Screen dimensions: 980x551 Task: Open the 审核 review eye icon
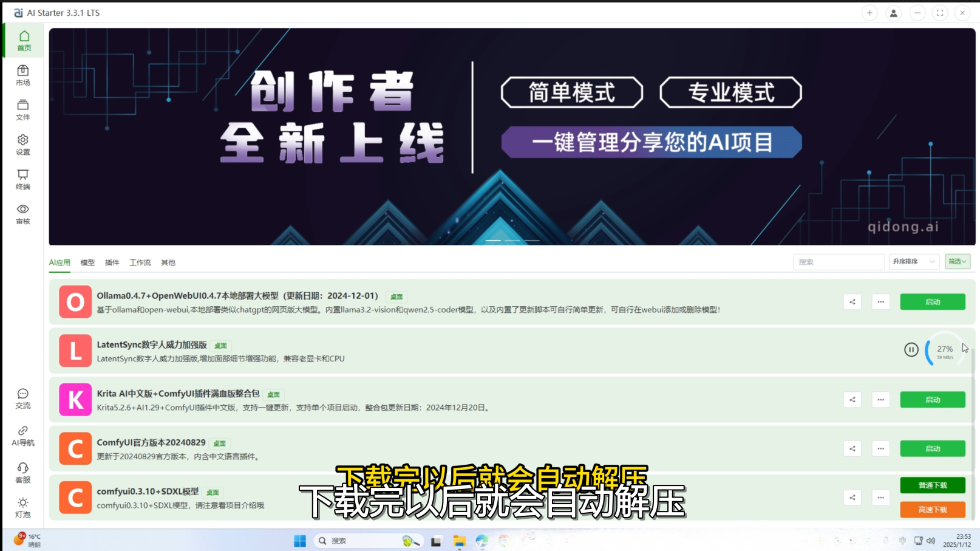[23, 214]
